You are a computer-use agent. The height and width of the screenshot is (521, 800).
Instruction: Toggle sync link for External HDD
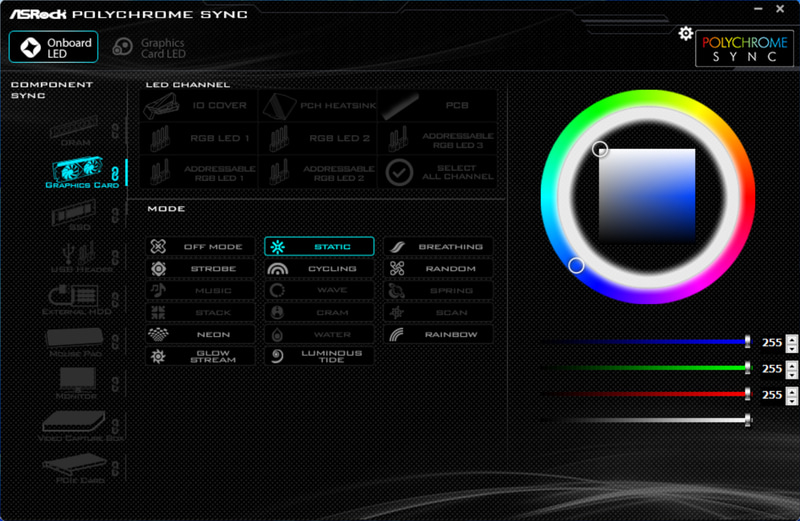[115, 300]
